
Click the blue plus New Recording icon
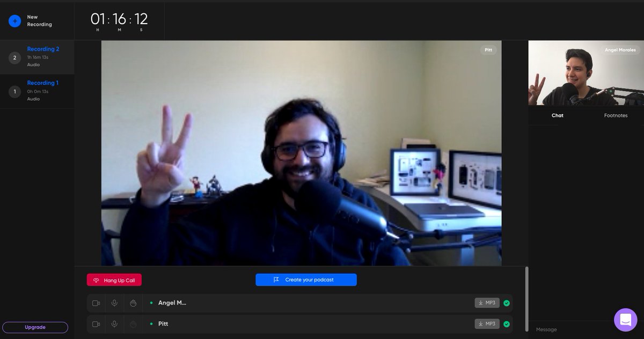[x=15, y=21]
